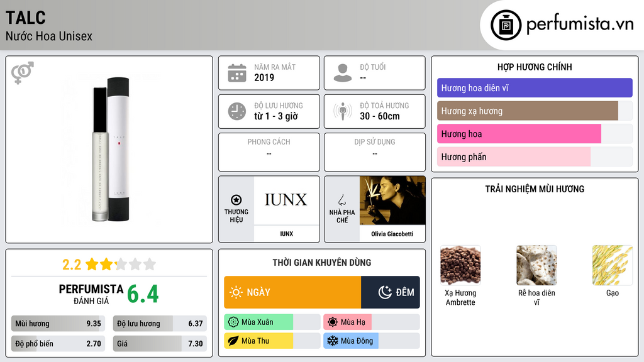Viewport: 644px width, 362px height.
Task: Click the flower icon for Mùa Xuân
Action: 233,322
